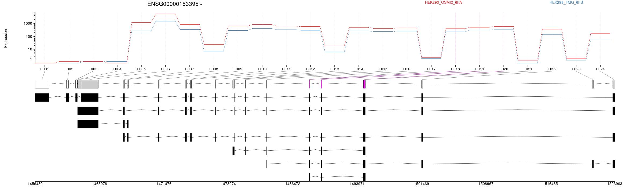644x188 pixels.
Task: Click exon label E015
Action: (x=383, y=69)
